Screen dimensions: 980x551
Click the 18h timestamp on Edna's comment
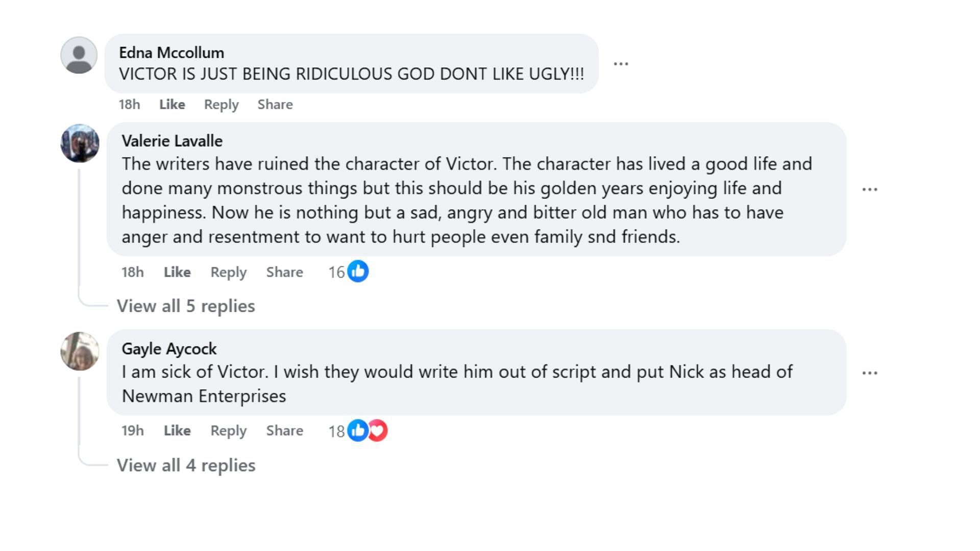click(x=129, y=105)
